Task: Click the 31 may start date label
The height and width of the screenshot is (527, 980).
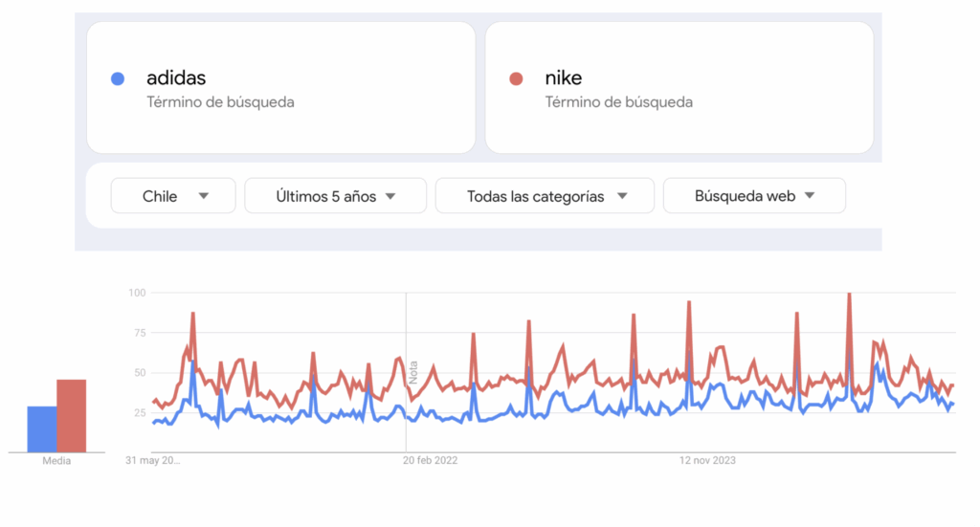Action: pyautogui.click(x=152, y=460)
